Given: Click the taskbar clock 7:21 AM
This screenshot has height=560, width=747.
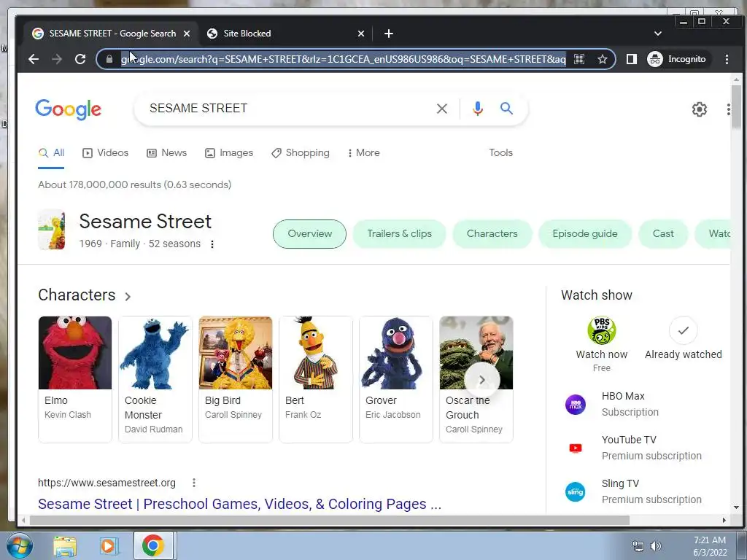Looking at the screenshot, I should pos(710,540).
